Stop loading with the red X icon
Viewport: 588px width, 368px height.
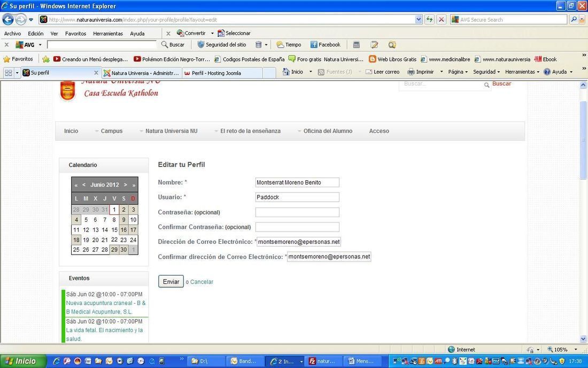pyautogui.click(x=442, y=19)
